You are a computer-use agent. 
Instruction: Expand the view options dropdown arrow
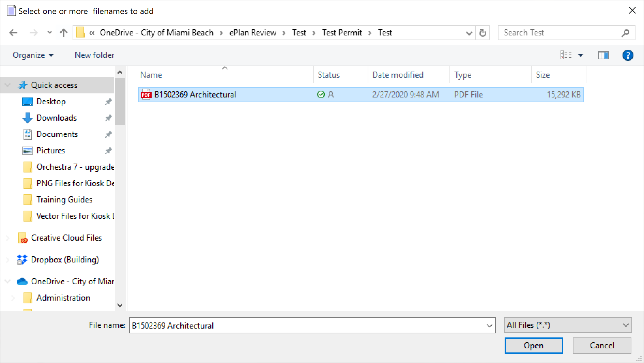pos(581,55)
